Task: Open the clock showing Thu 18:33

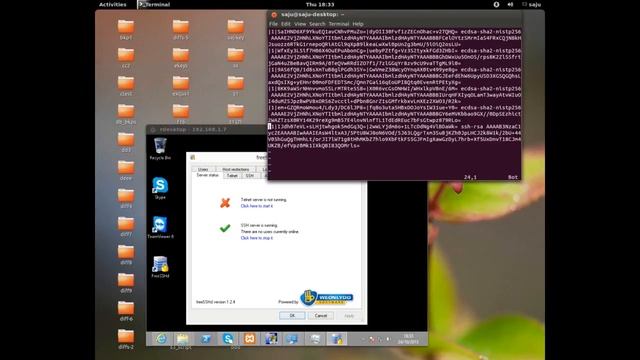Action: (x=320, y=4)
